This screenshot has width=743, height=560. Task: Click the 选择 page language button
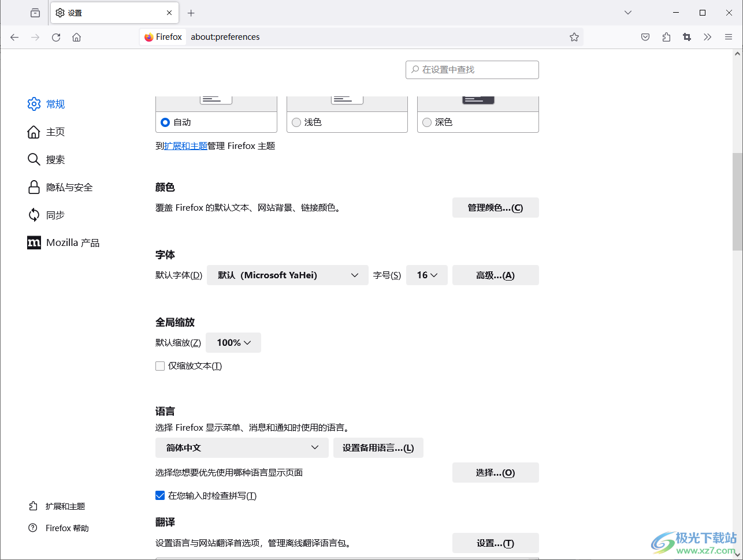[496, 473]
